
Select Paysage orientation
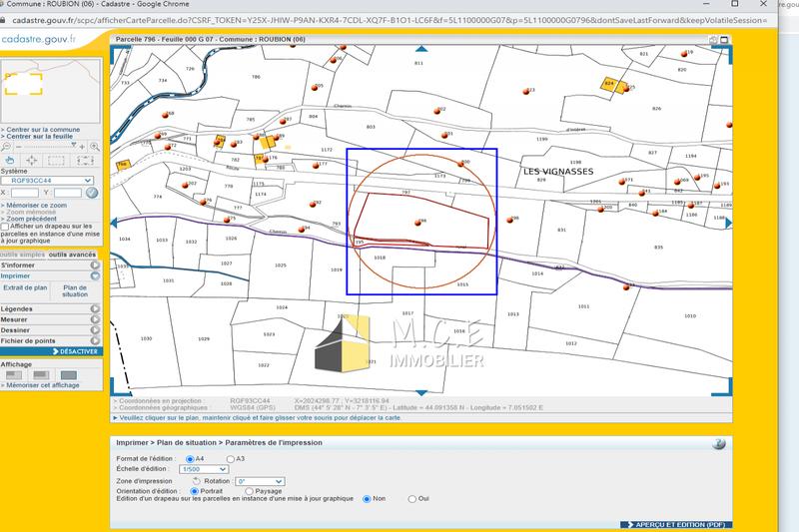(x=249, y=491)
